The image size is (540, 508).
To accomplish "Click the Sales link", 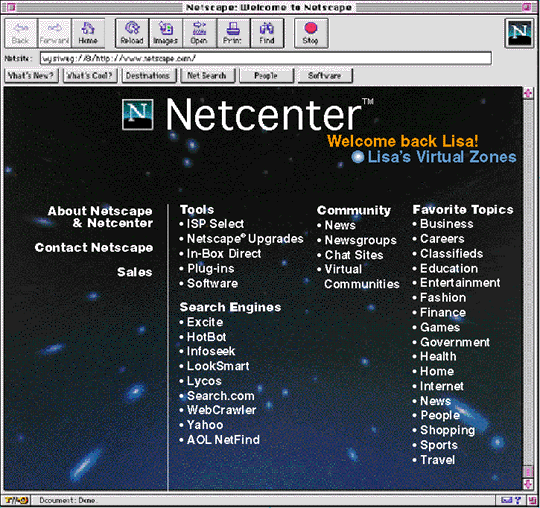I will [135, 272].
